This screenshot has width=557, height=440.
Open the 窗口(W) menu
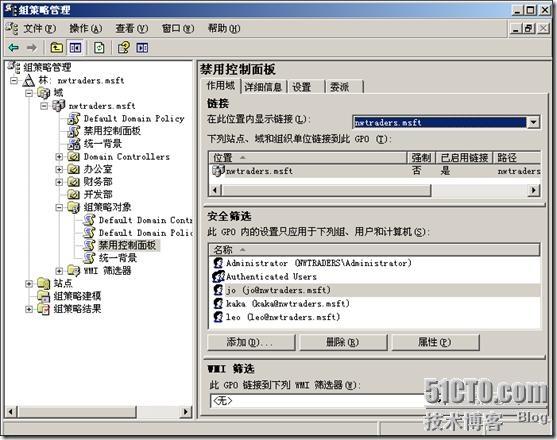click(x=178, y=28)
